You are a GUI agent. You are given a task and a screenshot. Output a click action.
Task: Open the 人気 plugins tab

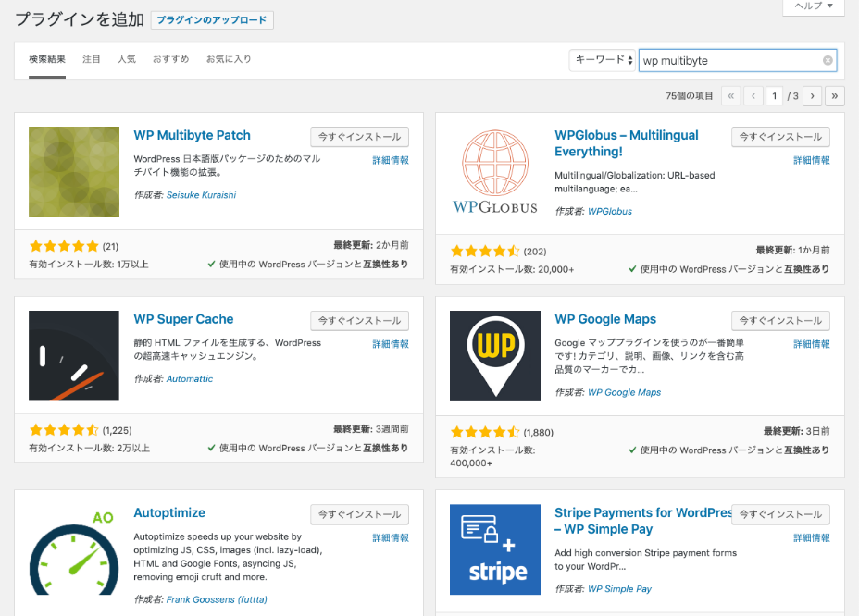click(x=127, y=59)
